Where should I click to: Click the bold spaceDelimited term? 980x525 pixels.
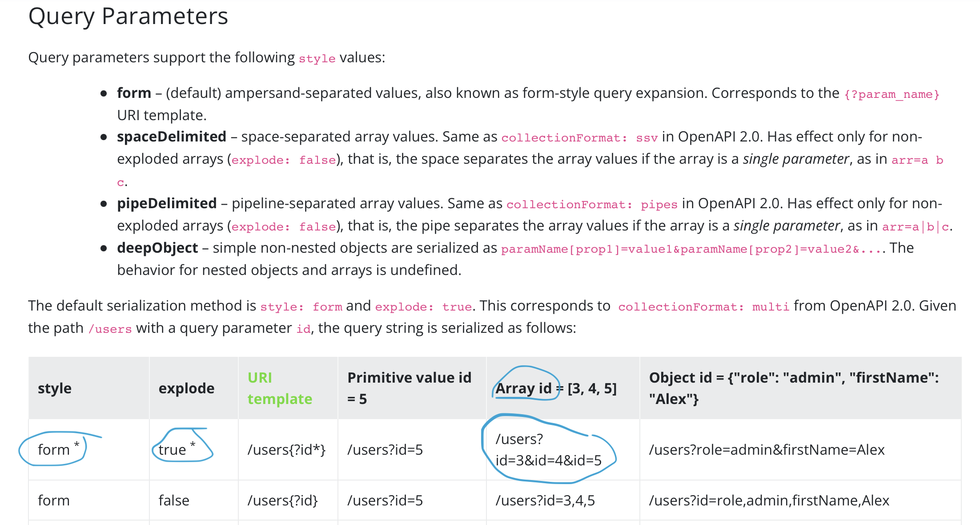(172, 137)
